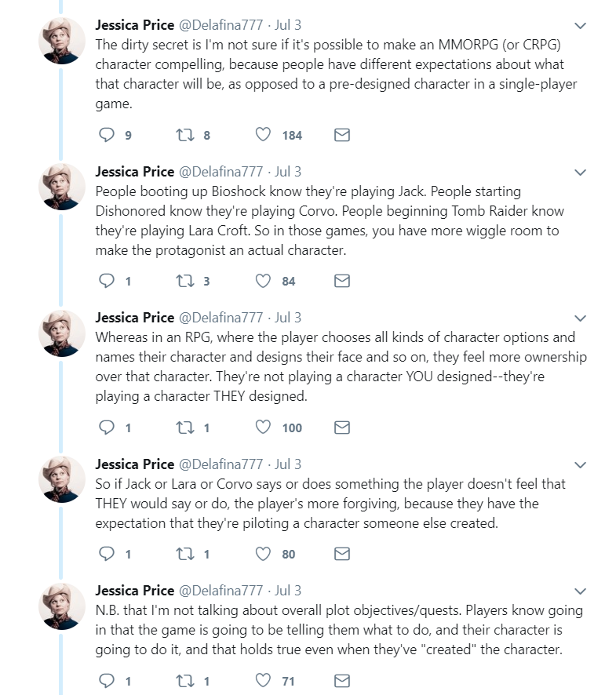The image size is (616, 695).
Task: Open Jessica Price profile from first tweet
Action: pos(134,25)
